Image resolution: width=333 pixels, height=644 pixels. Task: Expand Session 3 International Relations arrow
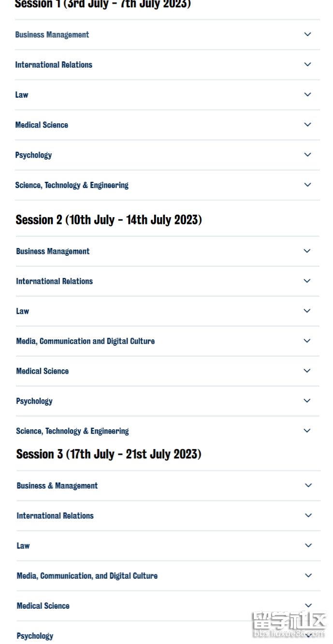tap(308, 515)
